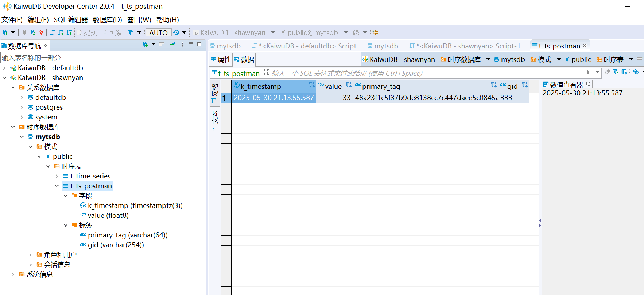Click the reconnect icon in toolbar

point(33,32)
